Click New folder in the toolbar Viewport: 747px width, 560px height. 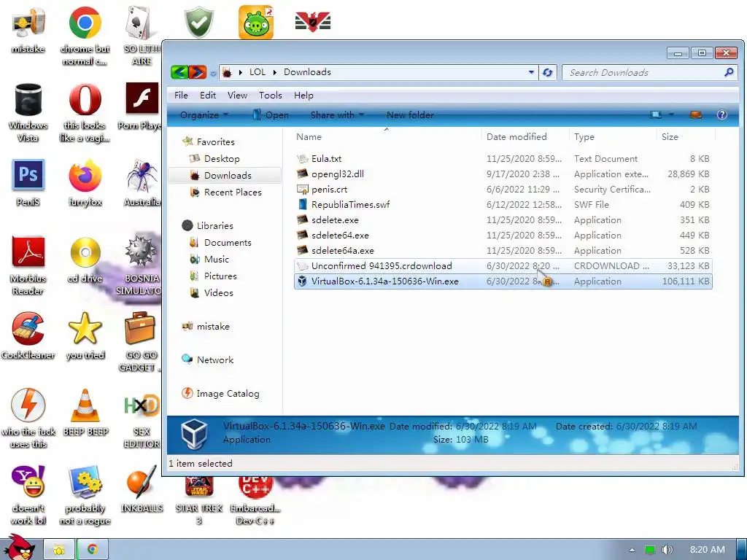tap(410, 114)
